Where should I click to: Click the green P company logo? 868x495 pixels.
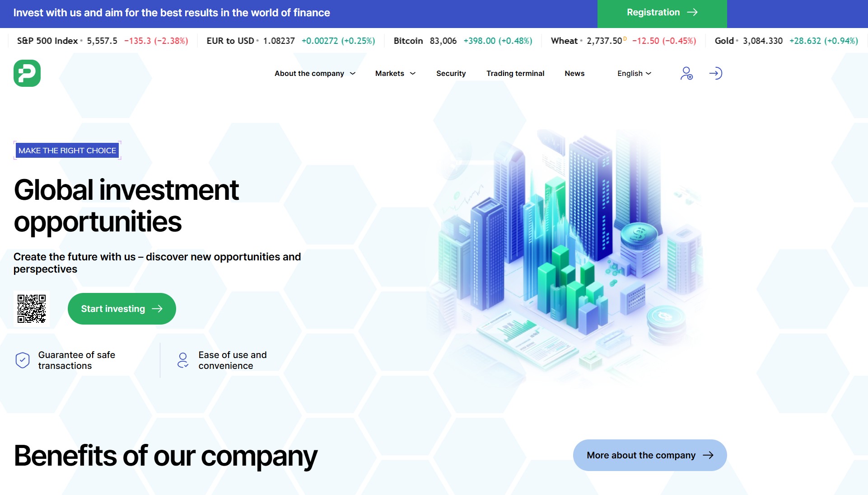[27, 73]
